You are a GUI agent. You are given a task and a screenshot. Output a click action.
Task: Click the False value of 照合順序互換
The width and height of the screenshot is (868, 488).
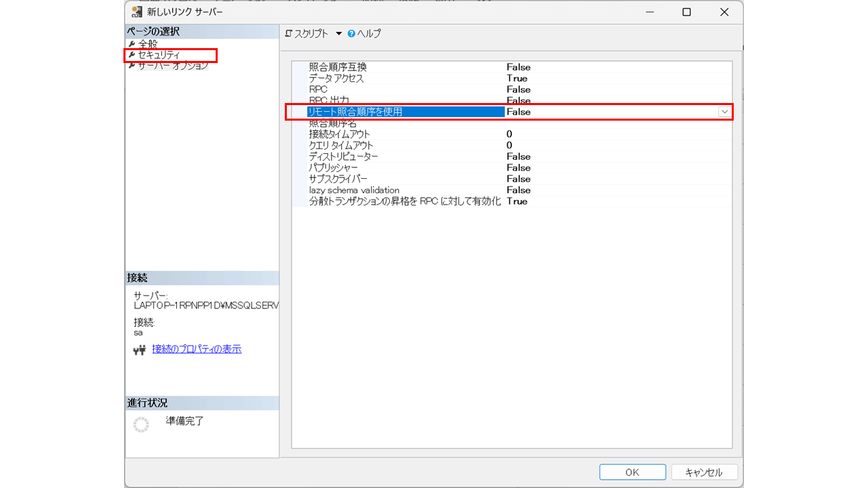point(519,67)
